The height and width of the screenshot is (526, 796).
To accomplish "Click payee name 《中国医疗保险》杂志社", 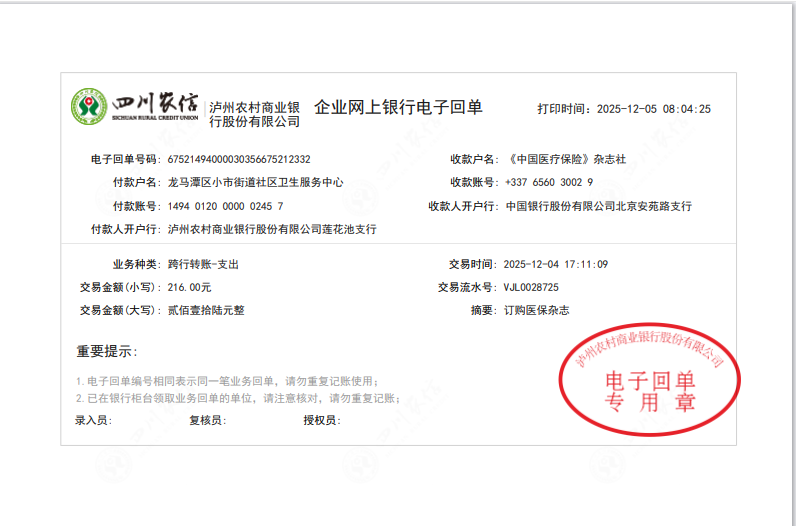I will [565, 159].
